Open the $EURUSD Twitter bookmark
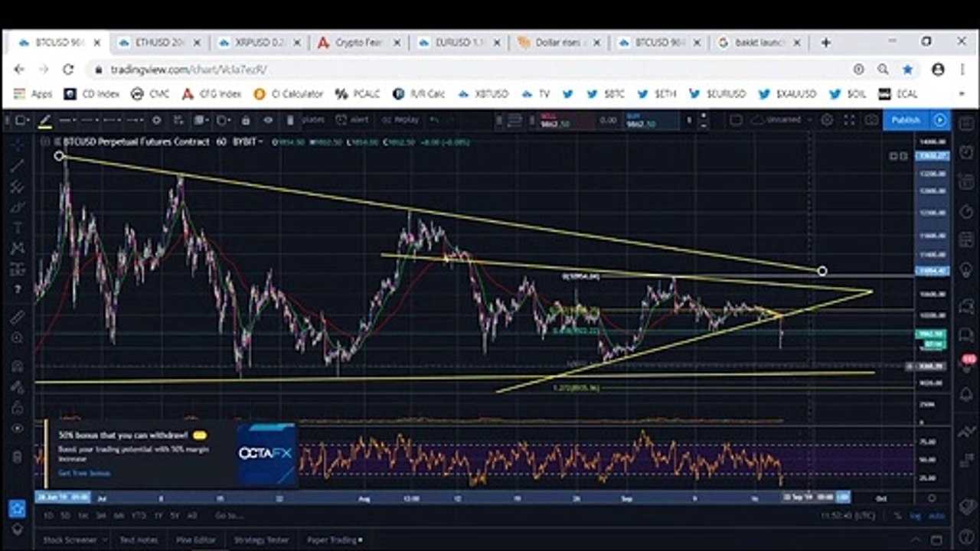Image resolution: width=980 pixels, height=551 pixels. [717, 94]
